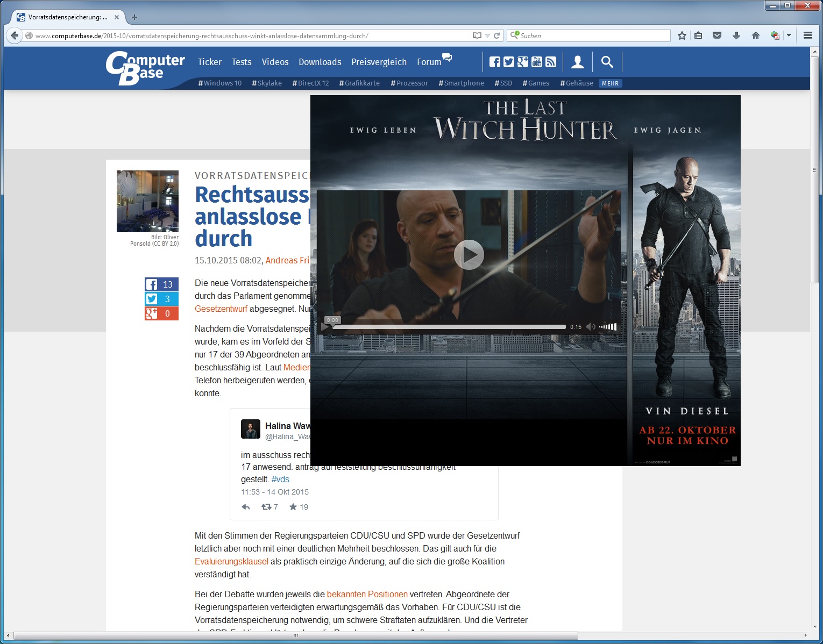Viewport: 823px width, 644px height.
Task: Go to the browser home page icon
Action: coord(756,35)
